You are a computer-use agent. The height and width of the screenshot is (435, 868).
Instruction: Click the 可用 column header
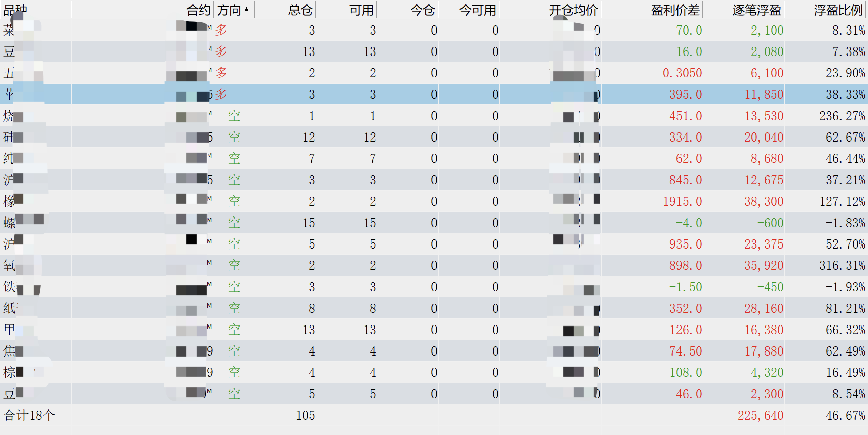click(x=361, y=10)
